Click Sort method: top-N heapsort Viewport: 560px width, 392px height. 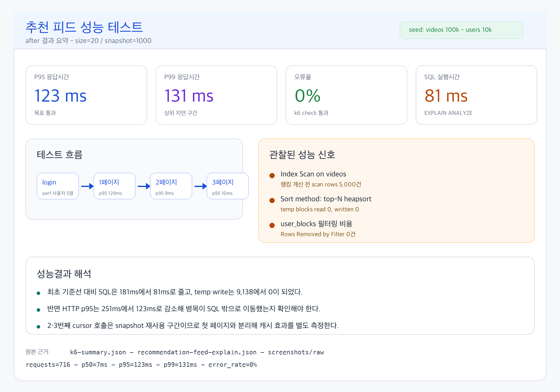326,199
